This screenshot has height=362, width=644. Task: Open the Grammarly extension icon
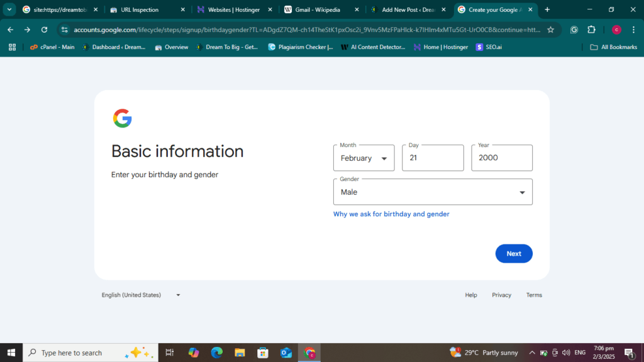click(574, 30)
